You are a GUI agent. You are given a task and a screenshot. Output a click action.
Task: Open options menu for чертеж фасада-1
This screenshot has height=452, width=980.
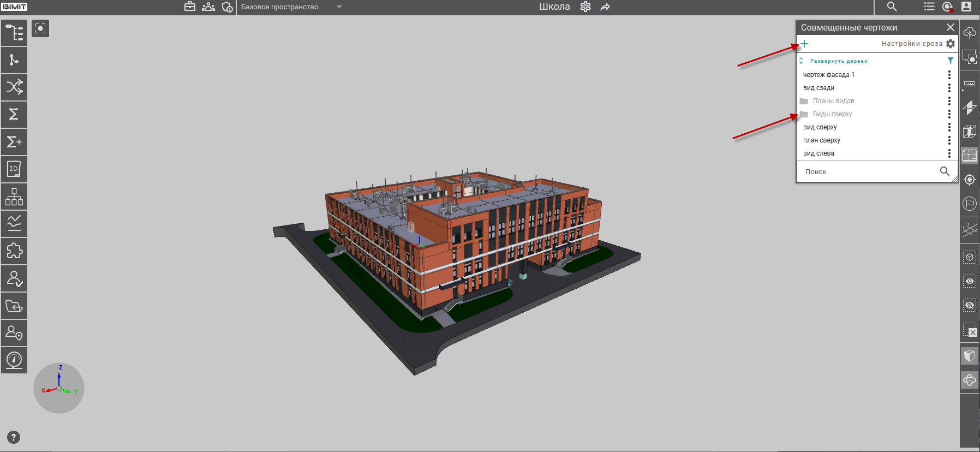coord(949,75)
